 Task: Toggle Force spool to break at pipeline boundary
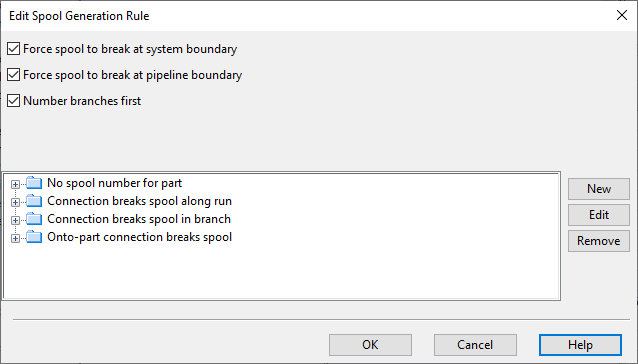13,75
